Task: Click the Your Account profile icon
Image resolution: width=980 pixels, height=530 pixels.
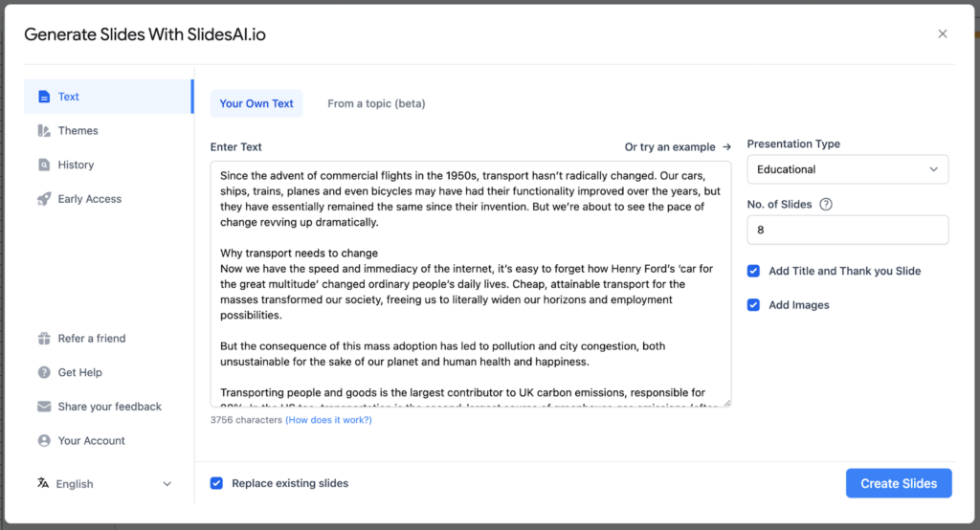Action: tap(43, 441)
